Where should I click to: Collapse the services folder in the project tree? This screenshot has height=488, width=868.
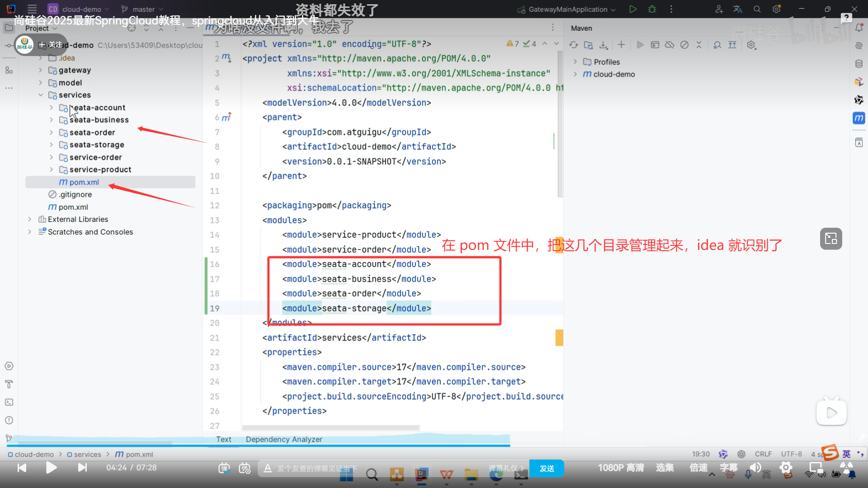pos(41,95)
